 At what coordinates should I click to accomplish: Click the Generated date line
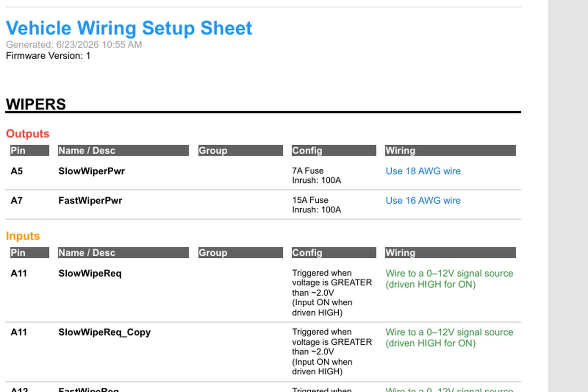click(74, 45)
